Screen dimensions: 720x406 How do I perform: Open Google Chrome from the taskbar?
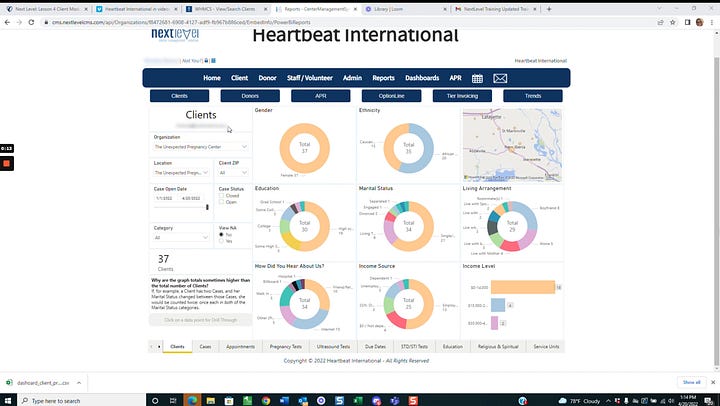266,400
